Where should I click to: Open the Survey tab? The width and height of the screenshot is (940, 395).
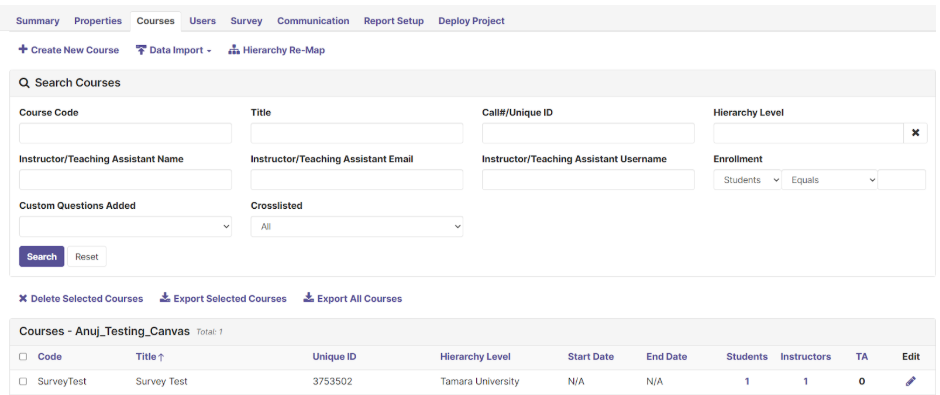pyautogui.click(x=246, y=20)
